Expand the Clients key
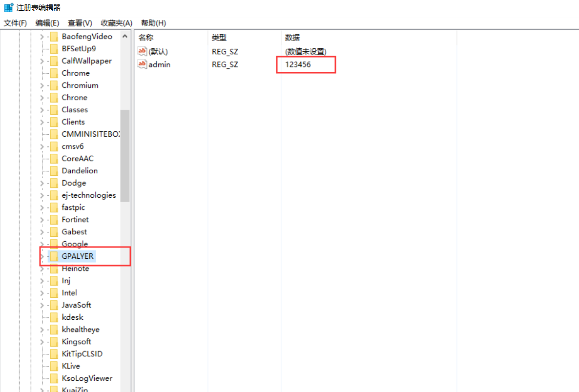Screen dimensions: 579x392 [x=41, y=122]
